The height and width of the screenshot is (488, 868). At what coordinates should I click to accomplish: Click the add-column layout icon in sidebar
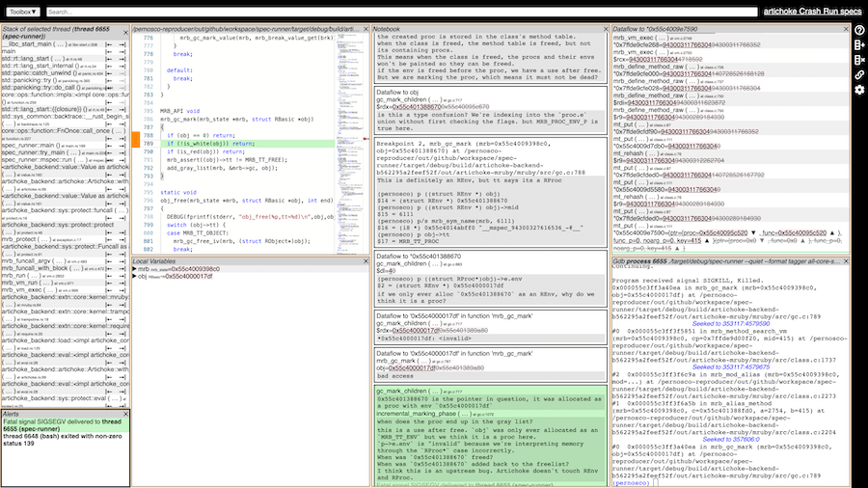859,44
